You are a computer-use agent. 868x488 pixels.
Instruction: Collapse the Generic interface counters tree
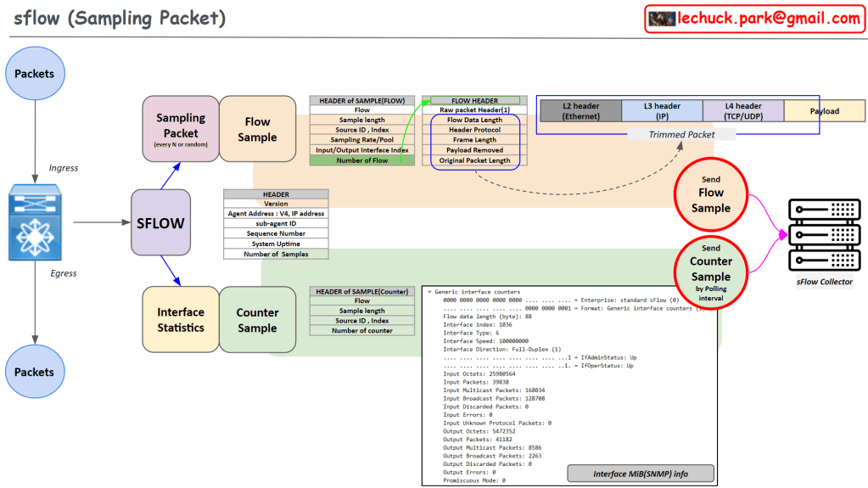pyautogui.click(x=430, y=292)
